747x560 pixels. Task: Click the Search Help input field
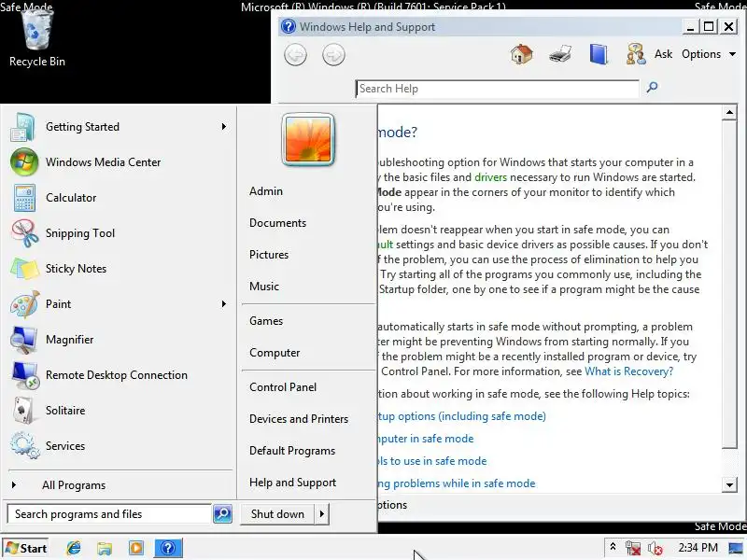click(x=498, y=89)
